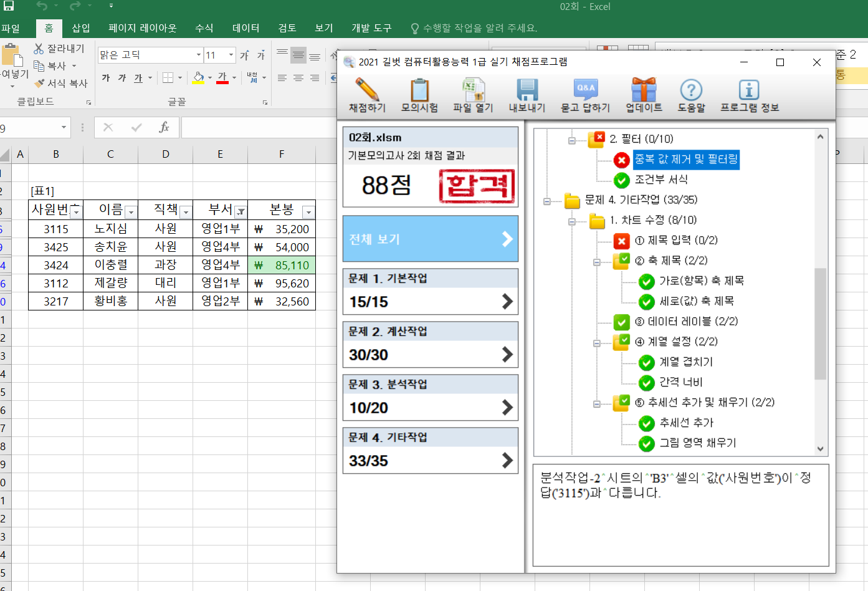
Task: Open the 직책 column filter dropdown
Action: coord(186,213)
